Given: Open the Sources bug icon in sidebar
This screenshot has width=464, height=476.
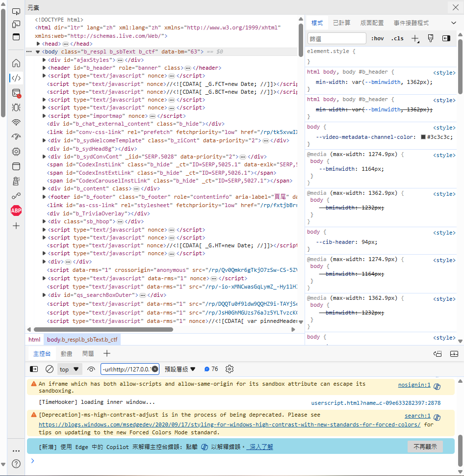Looking at the screenshot, I should (16, 107).
